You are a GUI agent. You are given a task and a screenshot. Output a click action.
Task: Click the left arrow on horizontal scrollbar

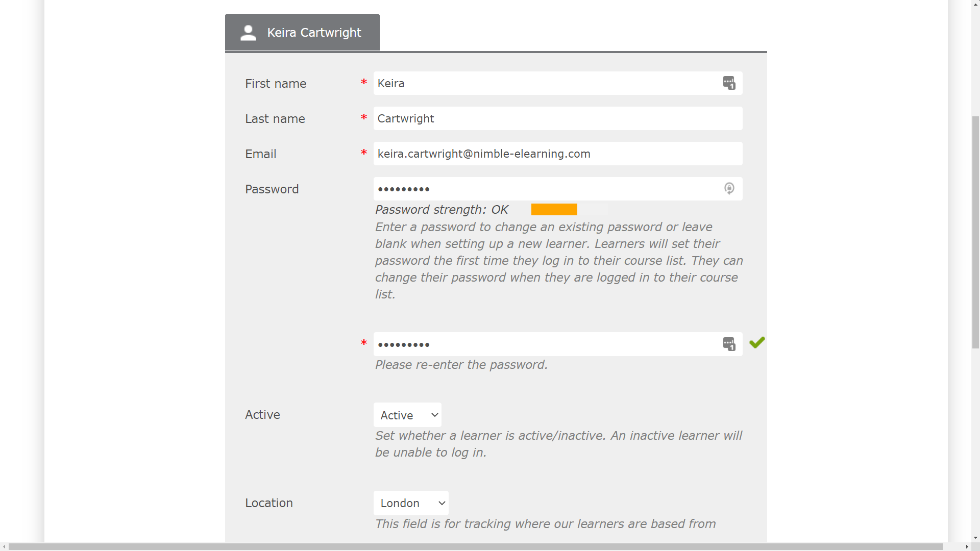[4, 546]
